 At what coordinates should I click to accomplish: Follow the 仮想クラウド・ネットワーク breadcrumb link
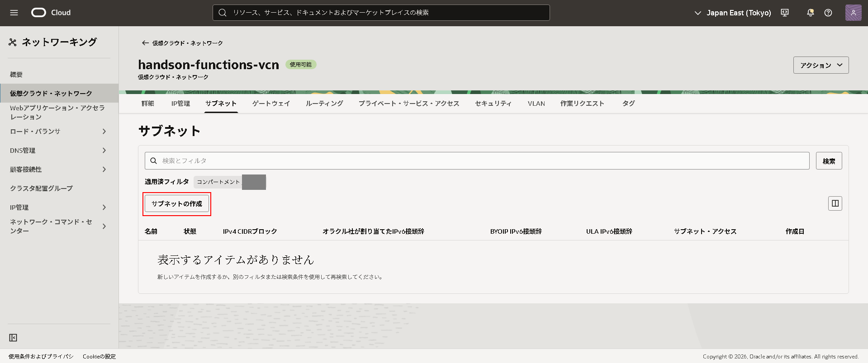pos(187,43)
